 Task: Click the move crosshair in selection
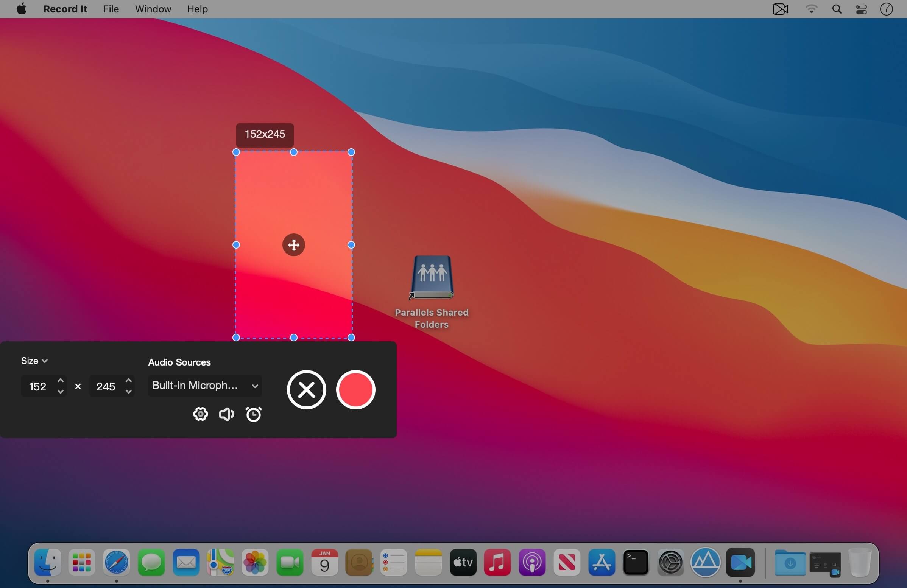tap(293, 245)
